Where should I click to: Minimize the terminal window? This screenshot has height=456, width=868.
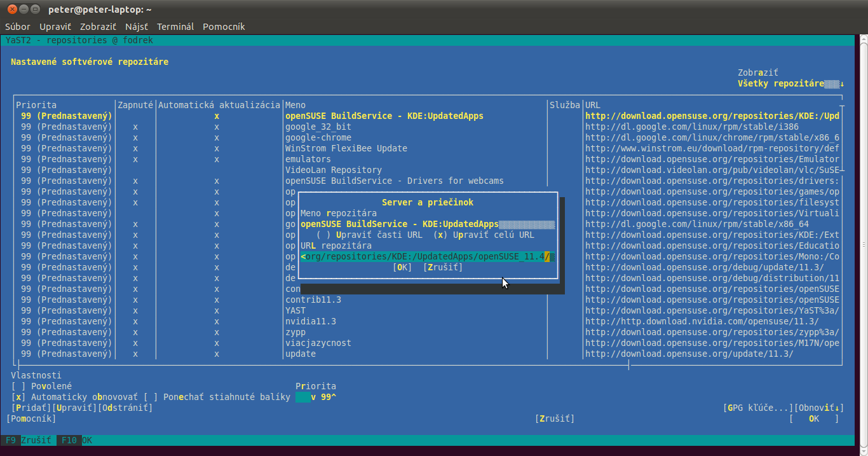click(24, 10)
